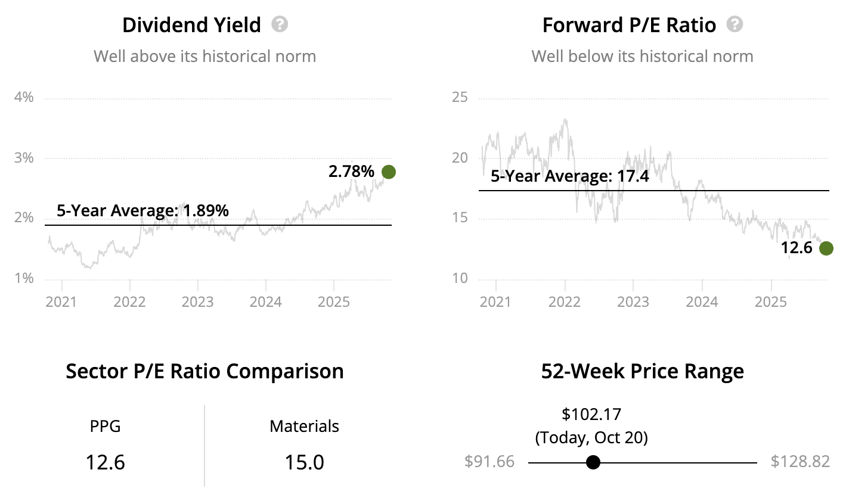The width and height of the screenshot is (849, 504).
Task: Click the 52-Week Price Range heading
Action: point(642,371)
